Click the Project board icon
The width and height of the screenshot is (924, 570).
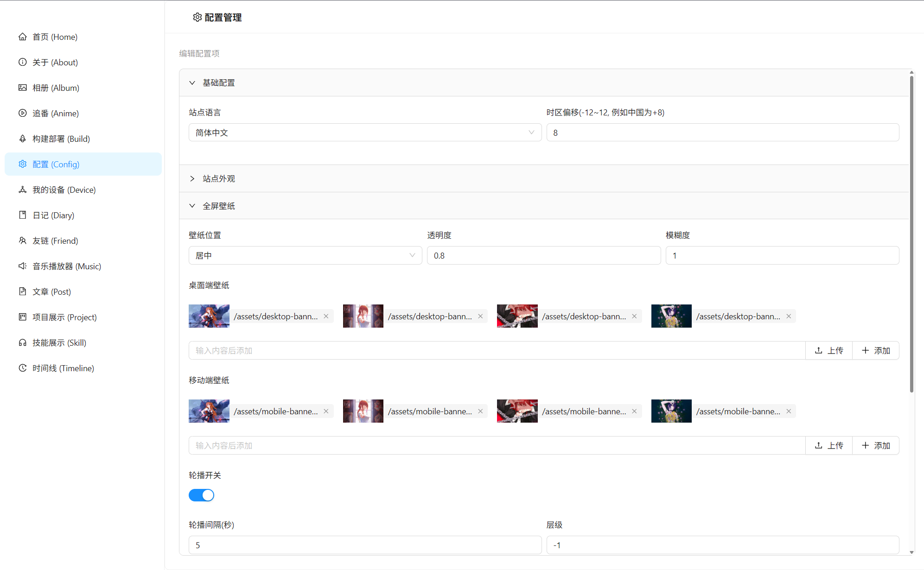tap(22, 317)
